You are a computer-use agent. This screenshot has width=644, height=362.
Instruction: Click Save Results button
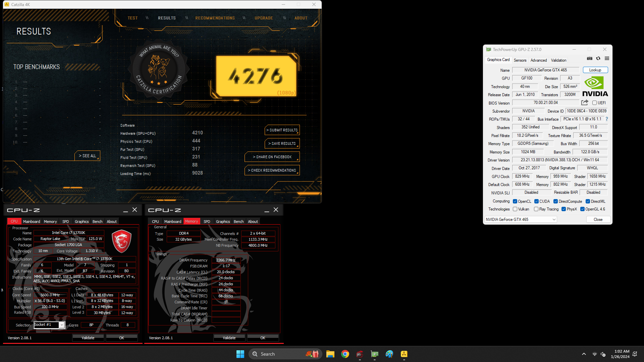(282, 143)
